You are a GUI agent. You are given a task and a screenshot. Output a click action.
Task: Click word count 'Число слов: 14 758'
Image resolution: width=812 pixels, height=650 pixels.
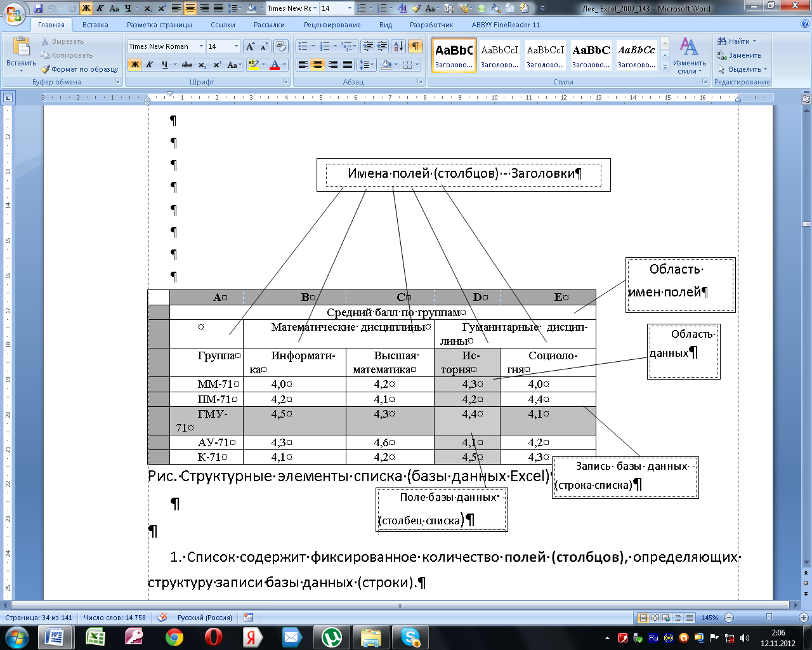tap(115, 618)
